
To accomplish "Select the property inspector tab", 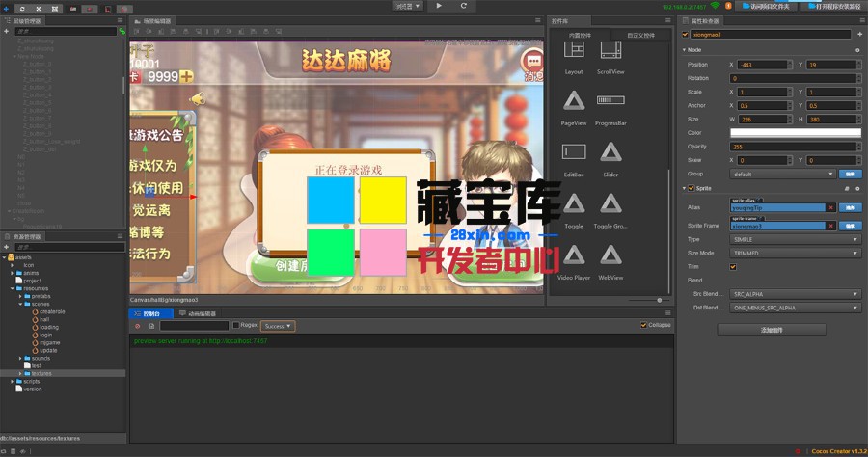I will (x=701, y=20).
